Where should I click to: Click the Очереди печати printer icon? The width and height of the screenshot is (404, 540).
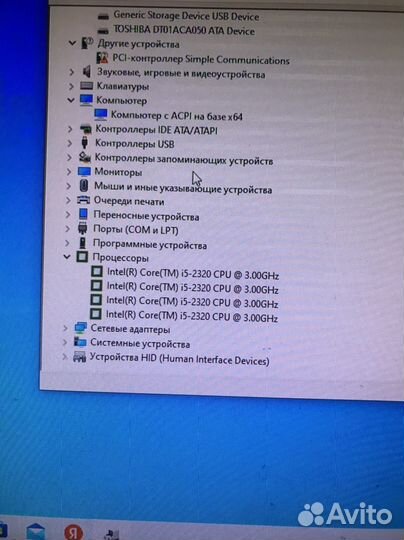coord(83,200)
